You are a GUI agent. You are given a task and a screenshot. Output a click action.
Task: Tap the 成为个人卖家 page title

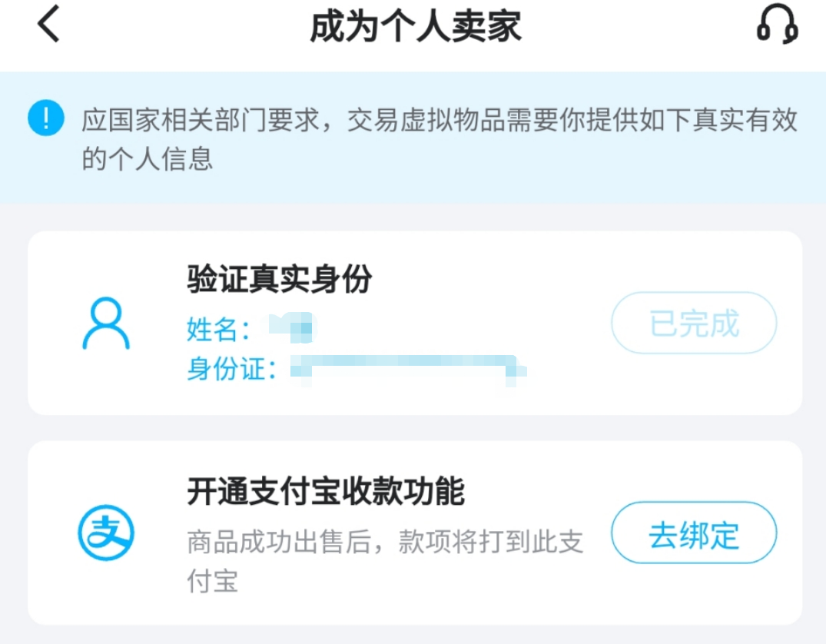click(415, 26)
